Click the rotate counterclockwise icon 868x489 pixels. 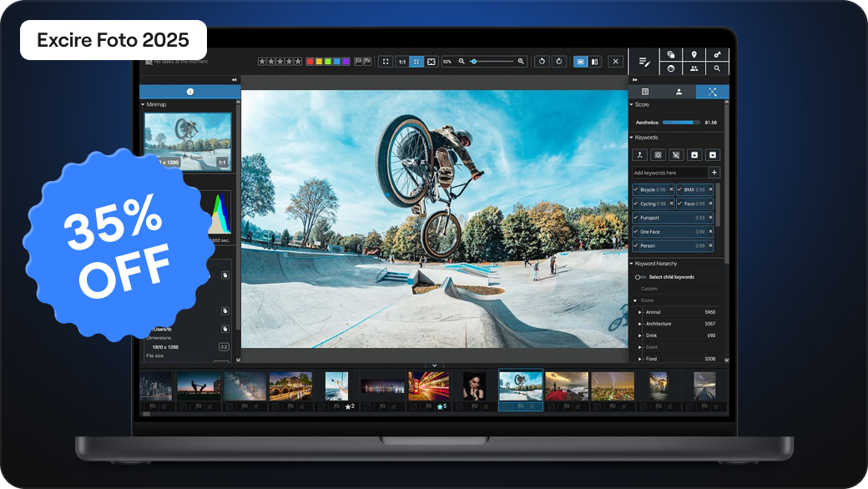click(x=541, y=62)
